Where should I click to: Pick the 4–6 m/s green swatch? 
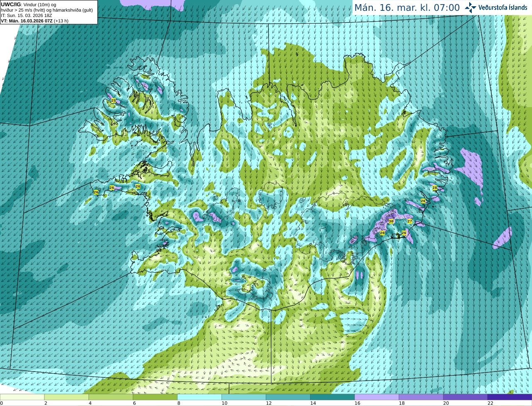tap(111, 397)
